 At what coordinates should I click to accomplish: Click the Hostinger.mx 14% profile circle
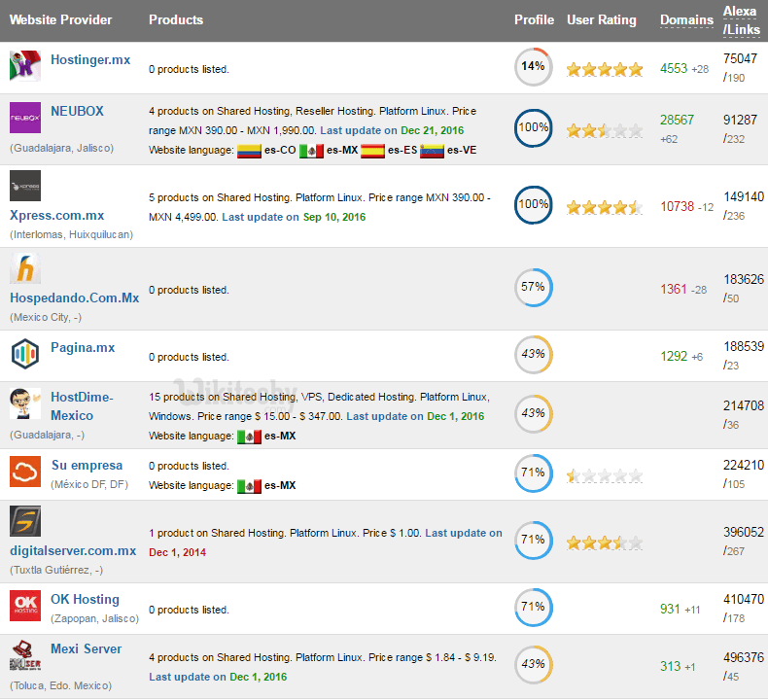[x=533, y=67]
